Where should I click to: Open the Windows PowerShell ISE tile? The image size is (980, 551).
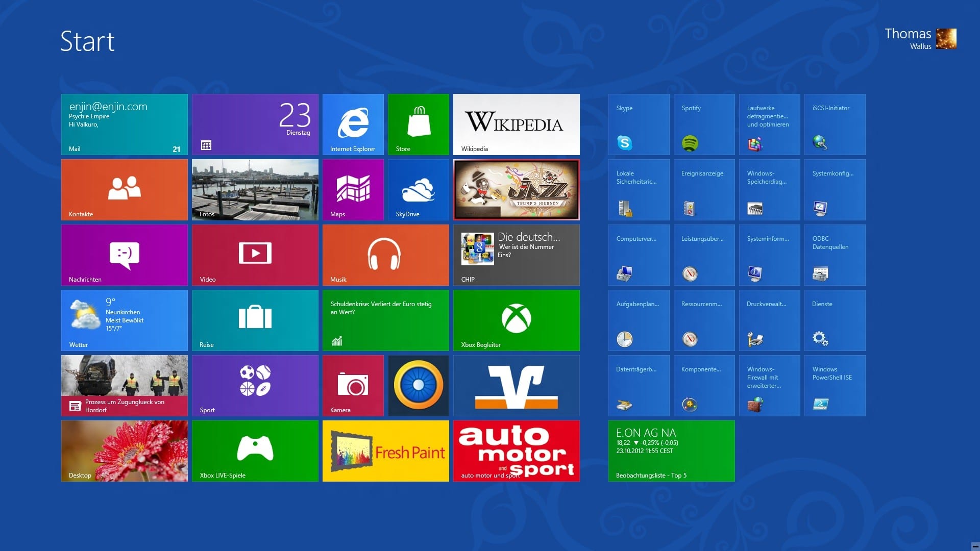tap(835, 385)
